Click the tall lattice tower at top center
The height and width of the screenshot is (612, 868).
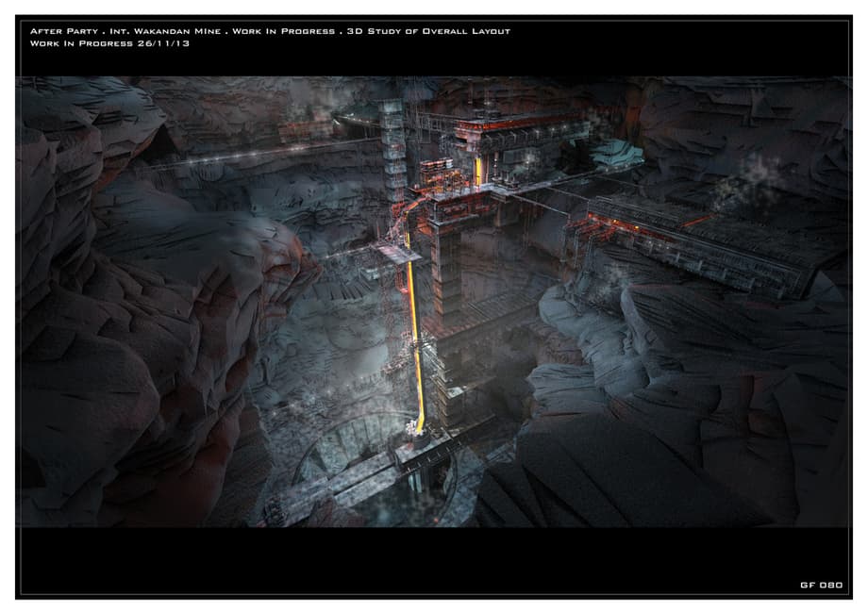pos(393,141)
